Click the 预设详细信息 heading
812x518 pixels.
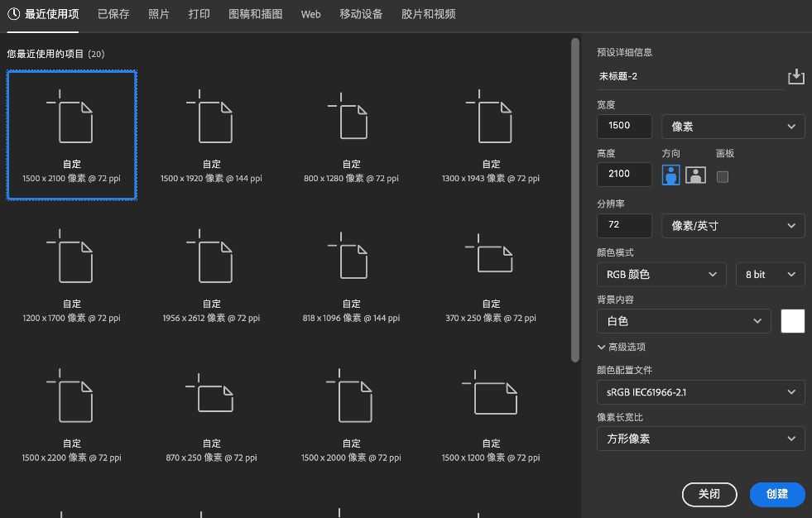tap(625, 52)
